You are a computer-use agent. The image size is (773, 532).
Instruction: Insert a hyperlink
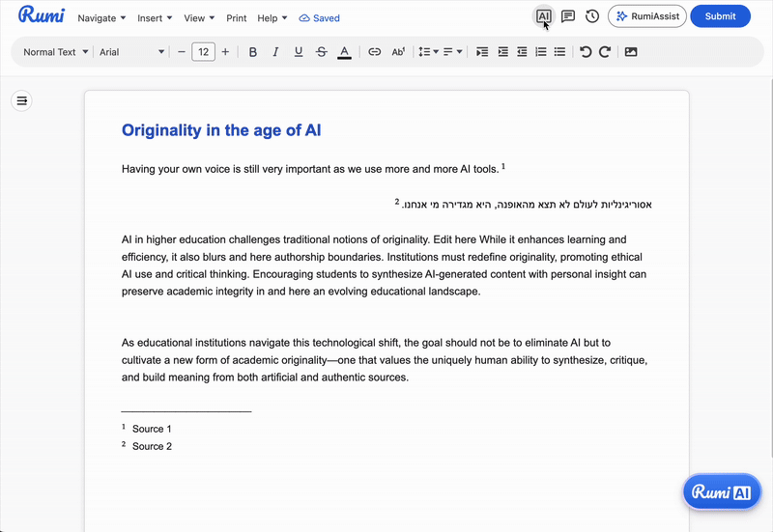(375, 52)
